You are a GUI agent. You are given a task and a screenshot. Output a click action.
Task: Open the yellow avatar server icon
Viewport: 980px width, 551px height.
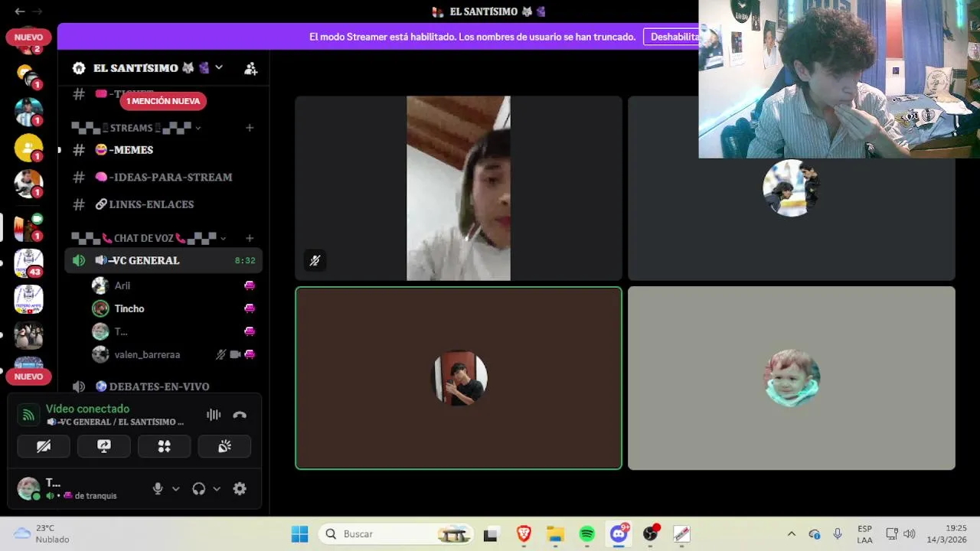tap(28, 148)
